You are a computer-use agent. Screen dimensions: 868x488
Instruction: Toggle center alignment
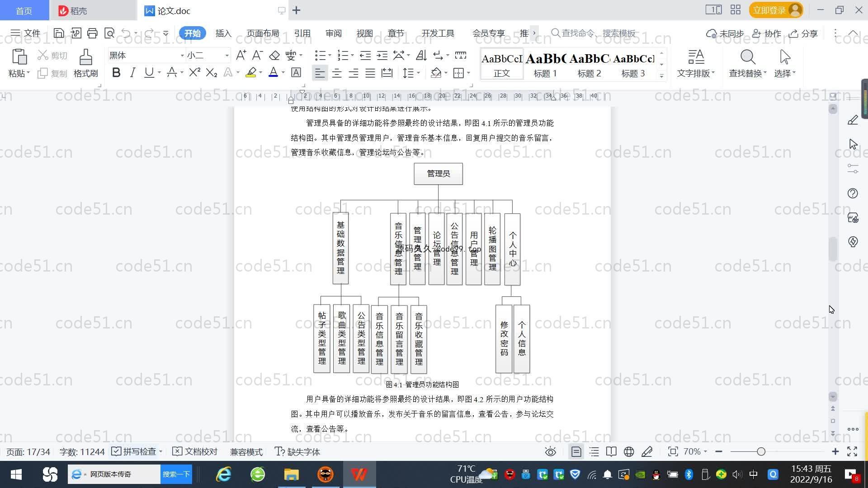click(337, 73)
